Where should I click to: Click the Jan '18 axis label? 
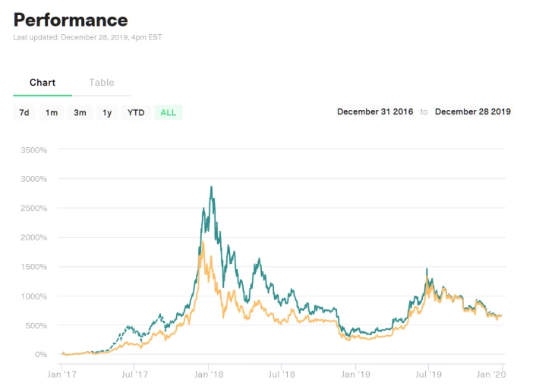(209, 374)
